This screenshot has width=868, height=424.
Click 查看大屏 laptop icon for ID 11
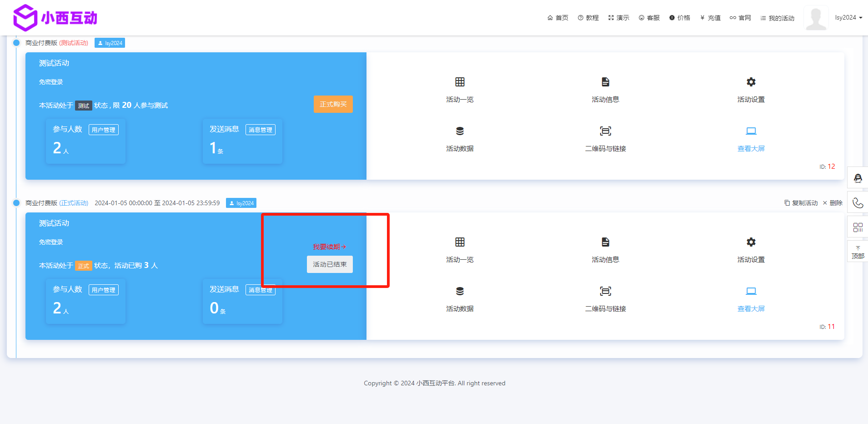pos(751,291)
